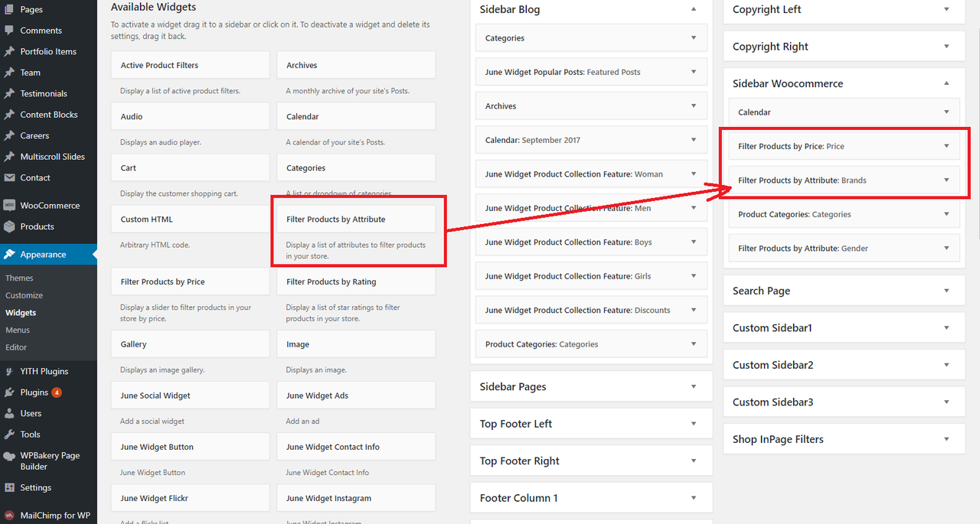This screenshot has height=524, width=980.
Task: Click the Tools wrench icon
Action: [9, 434]
